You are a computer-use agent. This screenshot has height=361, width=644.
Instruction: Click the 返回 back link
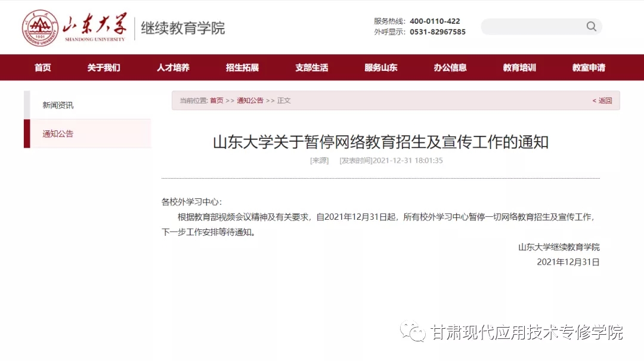point(602,101)
